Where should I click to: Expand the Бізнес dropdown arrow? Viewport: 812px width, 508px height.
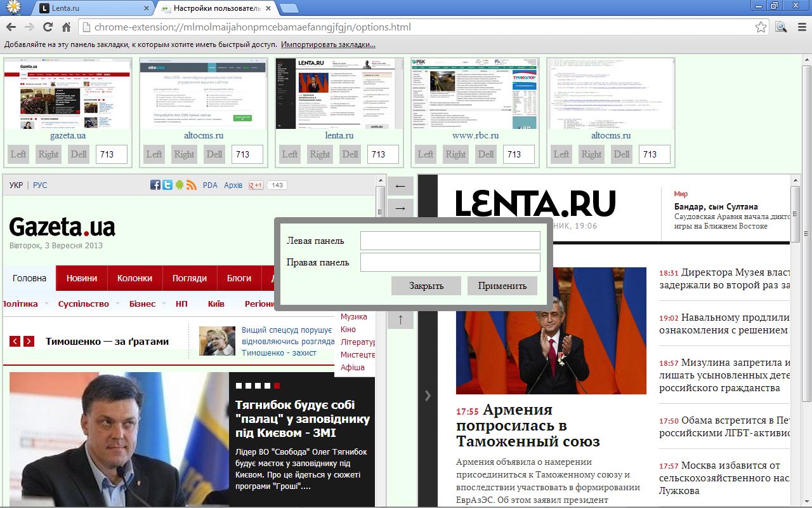[163, 304]
